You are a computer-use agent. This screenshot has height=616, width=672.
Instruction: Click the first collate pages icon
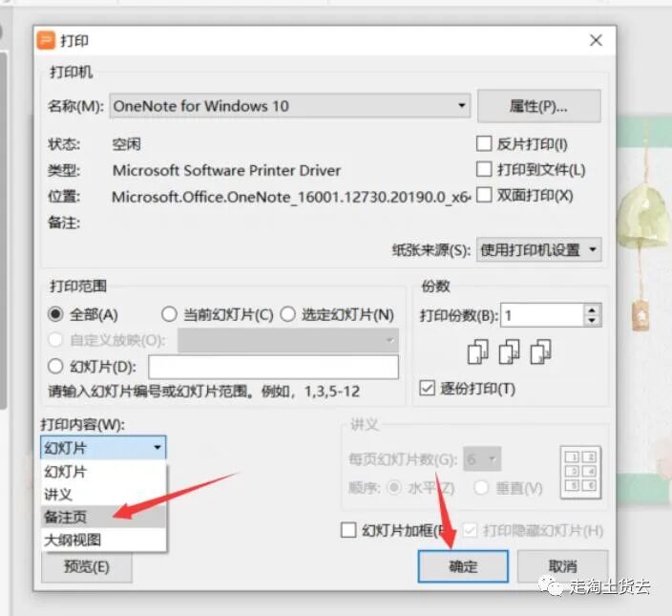(478, 352)
